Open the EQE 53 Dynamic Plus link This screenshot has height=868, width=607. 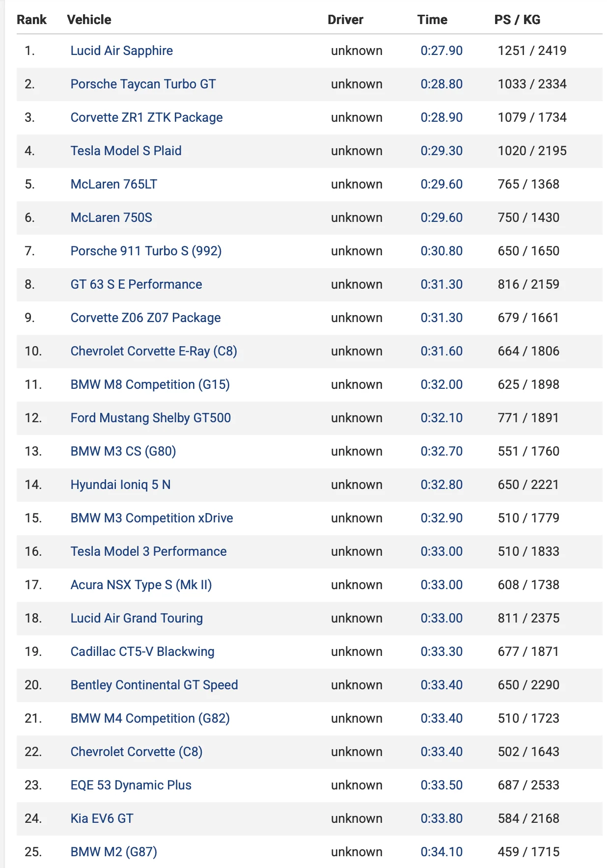tap(131, 785)
